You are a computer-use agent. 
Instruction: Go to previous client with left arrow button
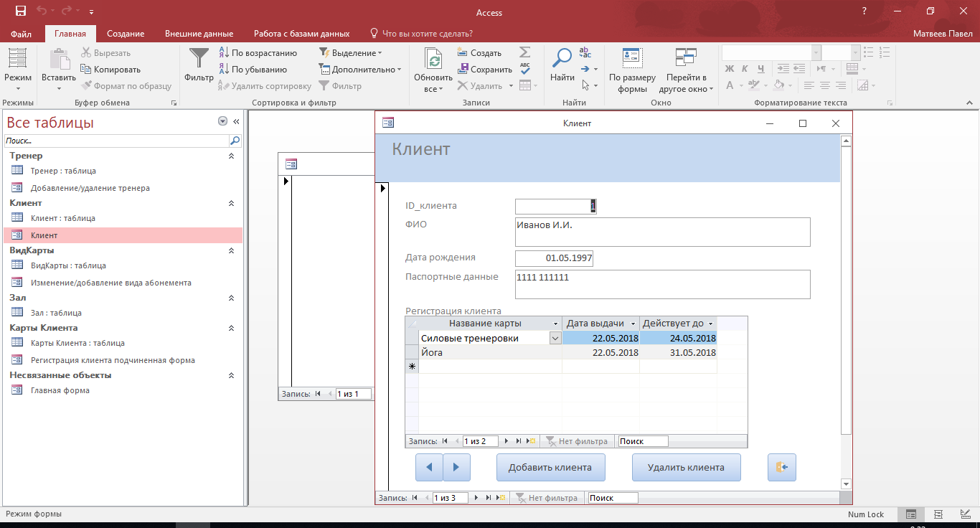coord(429,467)
